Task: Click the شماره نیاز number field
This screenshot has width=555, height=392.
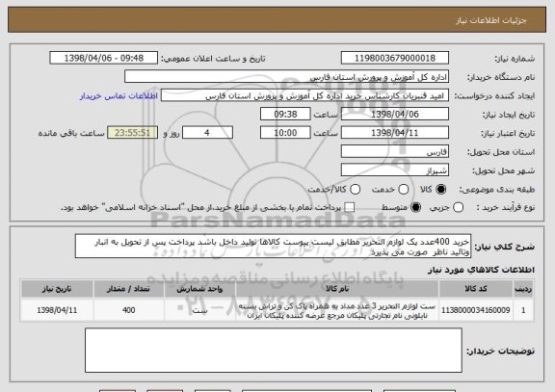Action: tap(395, 58)
